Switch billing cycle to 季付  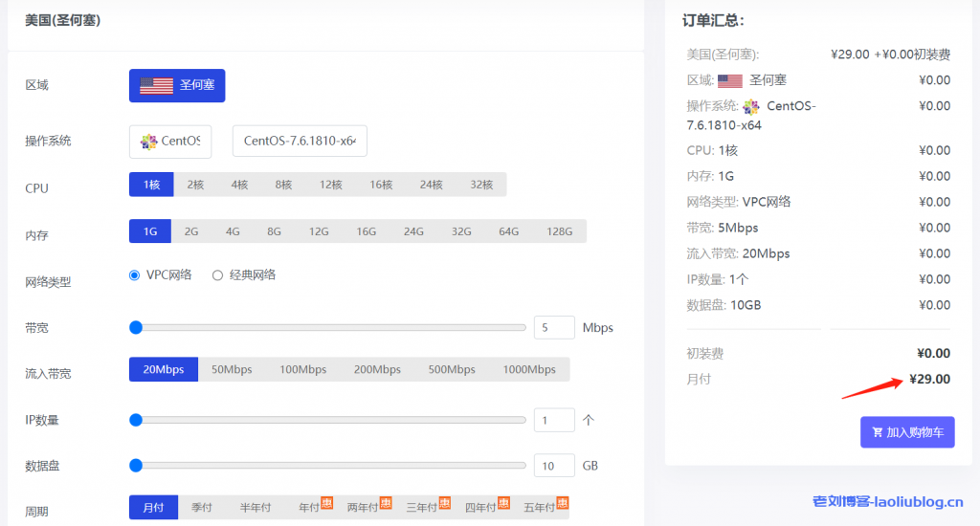[x=202, y=508]
